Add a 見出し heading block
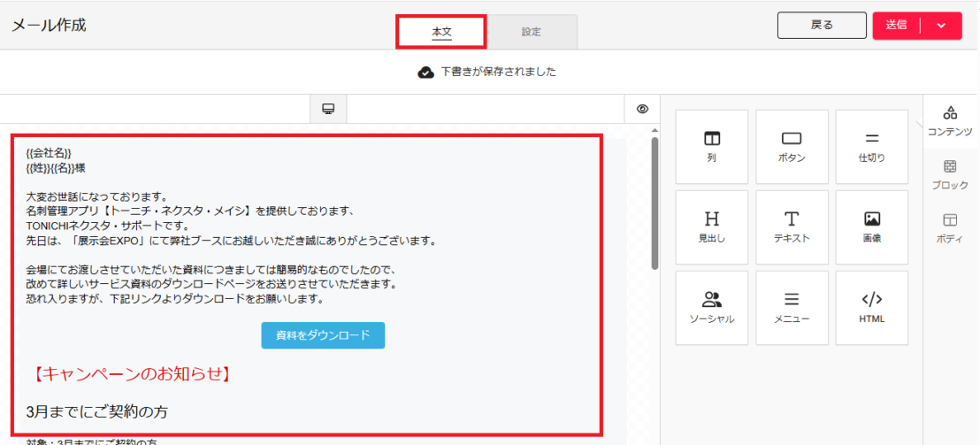This screenshot has height=445, width=980. coord(712,227)
